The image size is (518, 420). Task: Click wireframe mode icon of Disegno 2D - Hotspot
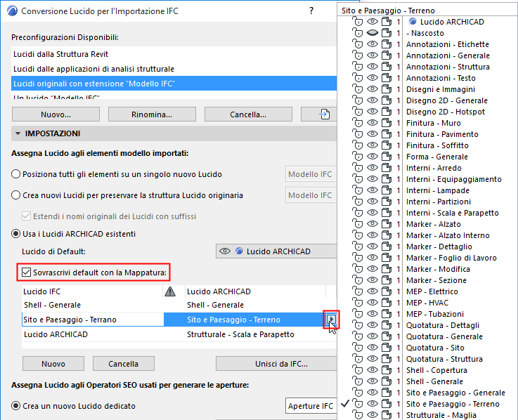point(387,111)
